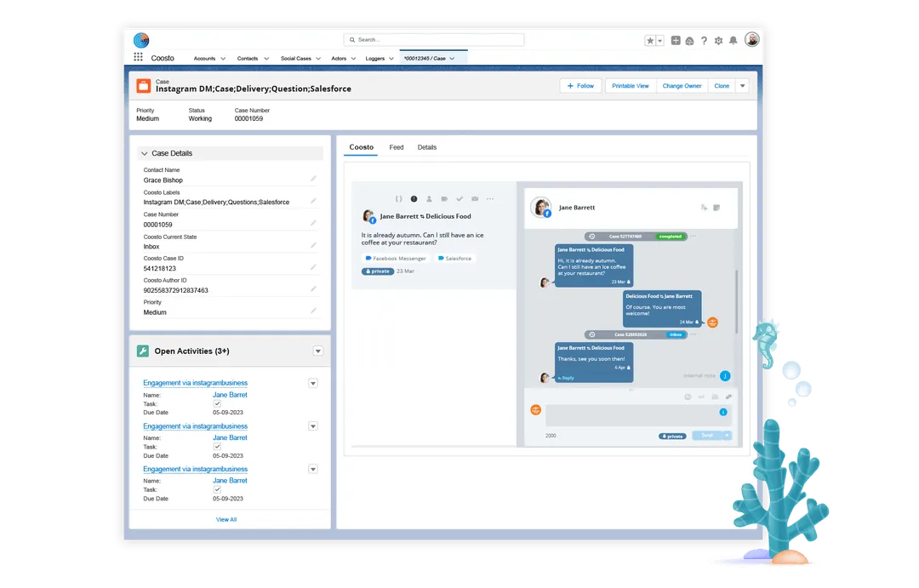919x588 pixels.
Task: Click the global actions plus icon
Action: tap(676, 41)
